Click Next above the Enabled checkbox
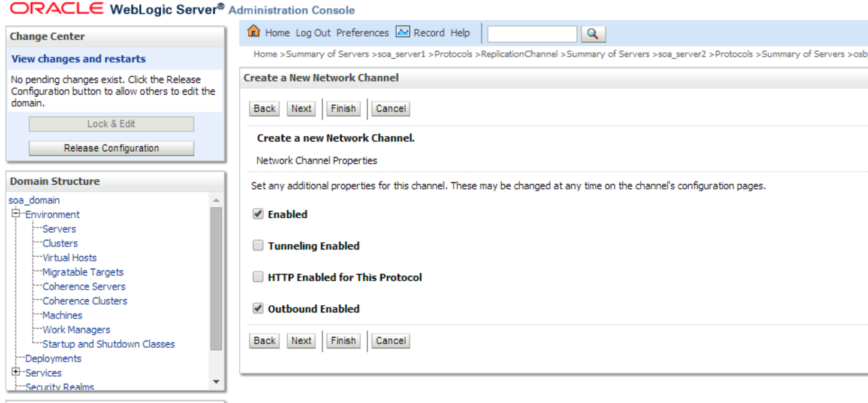The width and height of the screenshot is (868, 403). (301, 109)
